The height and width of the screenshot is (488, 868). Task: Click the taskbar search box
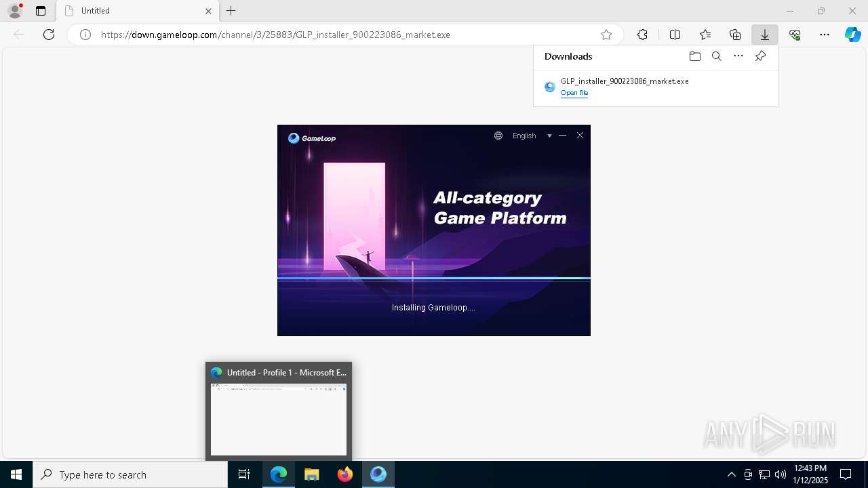click(130, 474)
